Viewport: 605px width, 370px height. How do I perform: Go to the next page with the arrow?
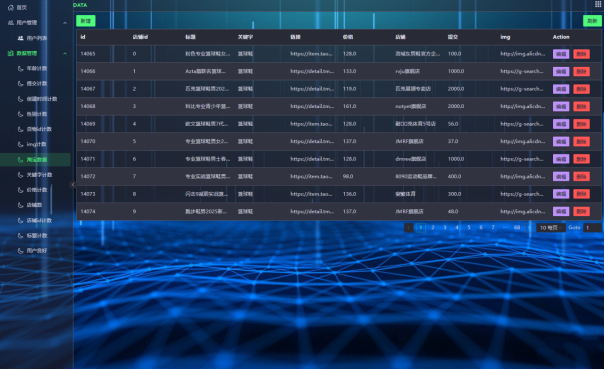tap(529, 228)
